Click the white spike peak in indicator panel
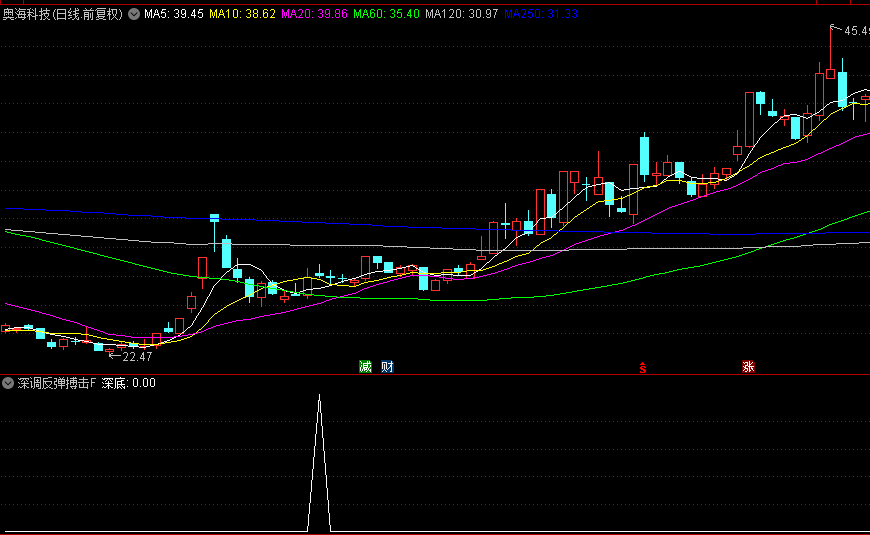This screenshot has width=870, height=535. pyautogui.click(x=320, y=396)
